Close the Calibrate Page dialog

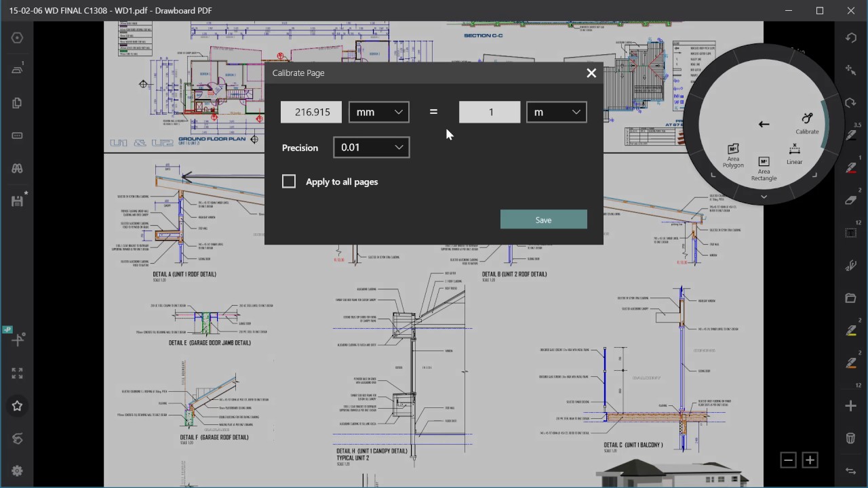click(591, 73)
